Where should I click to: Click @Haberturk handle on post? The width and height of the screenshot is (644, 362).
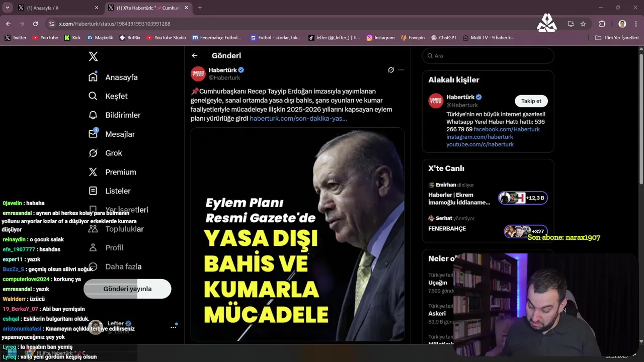(224, 78)
